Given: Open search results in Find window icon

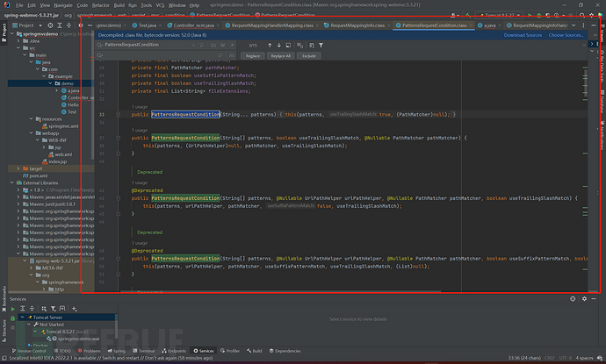Looking at the screenshot, I should coord(288,45).
